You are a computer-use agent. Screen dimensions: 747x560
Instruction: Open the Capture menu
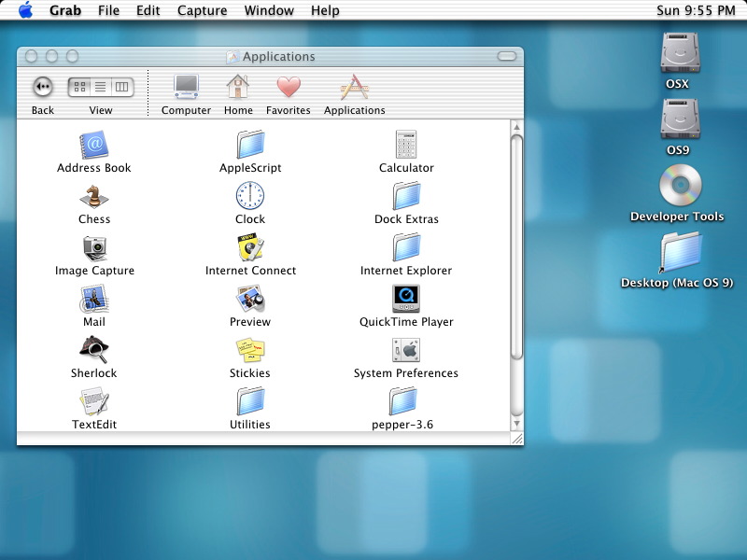202,10
